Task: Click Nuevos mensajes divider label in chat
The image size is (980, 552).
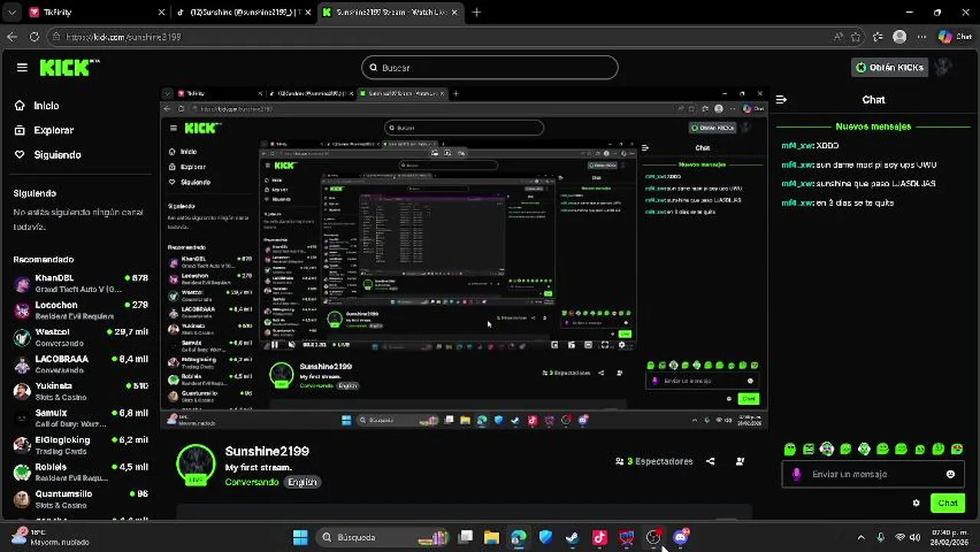Action: pos(873,127)
